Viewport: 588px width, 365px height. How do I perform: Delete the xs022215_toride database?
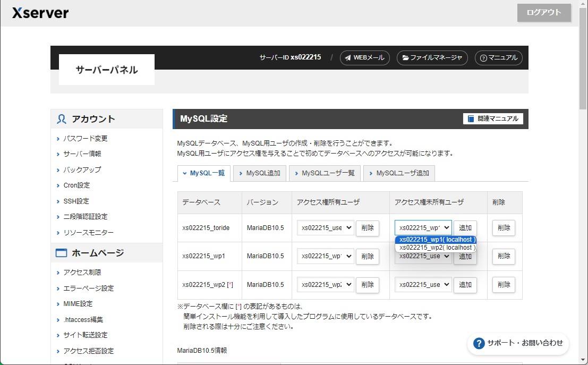[x=504, y=228]
